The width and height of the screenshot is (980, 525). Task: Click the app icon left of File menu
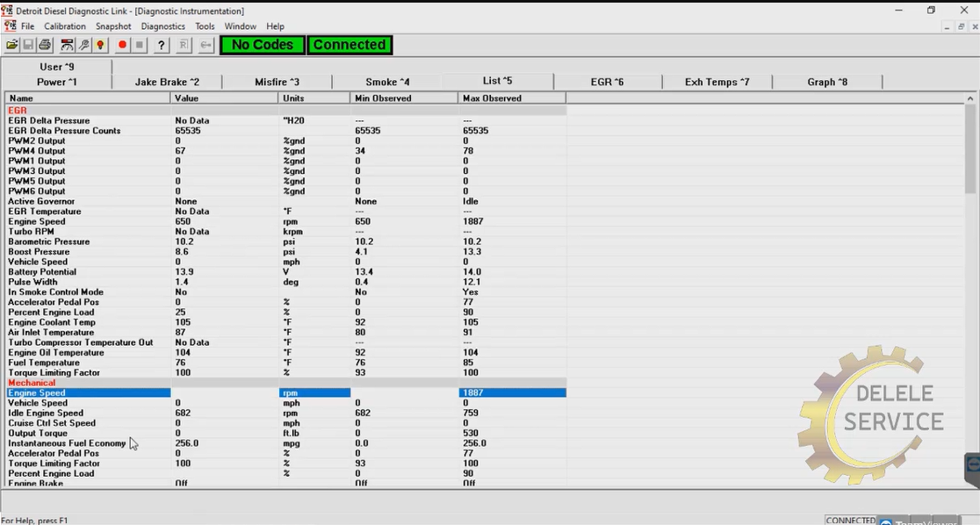click(10, 26)
